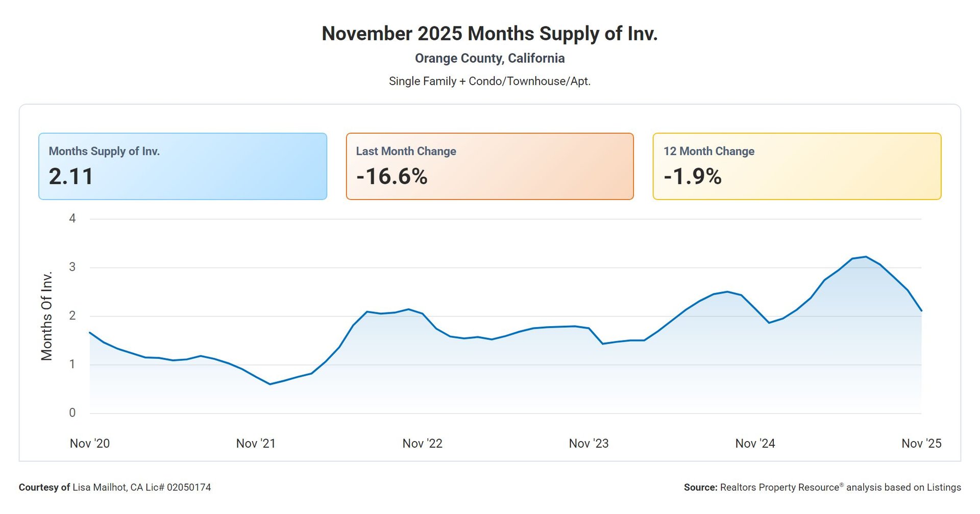This screenshot has height=514, width=980.
Task: Click the Nov '22 x-axis label
Action: point(422,444)
